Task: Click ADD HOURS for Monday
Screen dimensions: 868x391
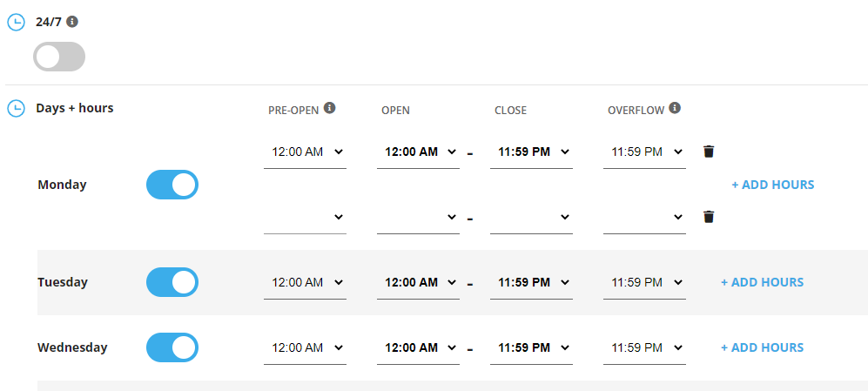Action: (x=773, y=185)
